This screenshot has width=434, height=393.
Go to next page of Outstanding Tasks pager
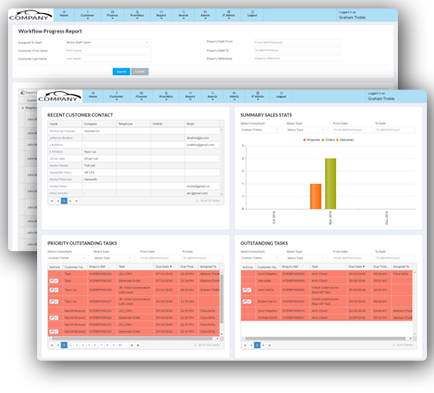(x=263, y=345)
